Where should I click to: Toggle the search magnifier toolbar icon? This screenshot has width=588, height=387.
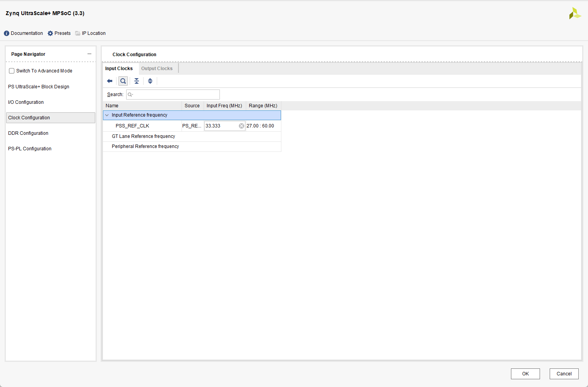click(123, 81)
